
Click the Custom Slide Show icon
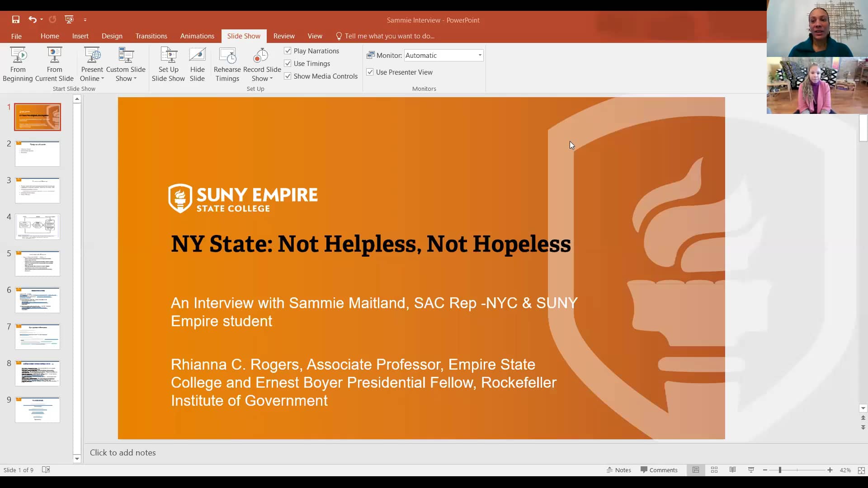(x=126, y=56)
